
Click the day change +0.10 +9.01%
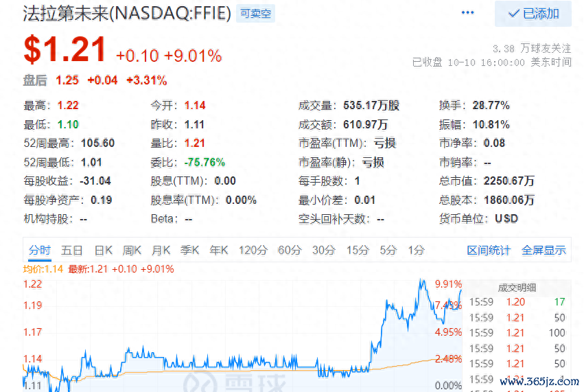[x=169, y=56]
